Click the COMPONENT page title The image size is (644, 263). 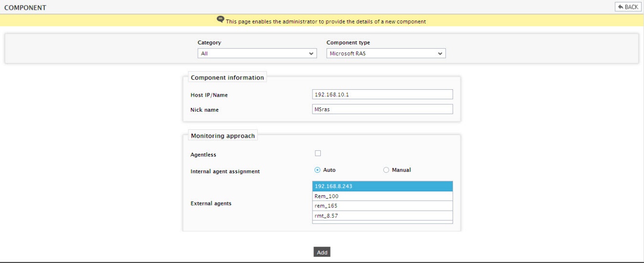click(x=24, y=7)
